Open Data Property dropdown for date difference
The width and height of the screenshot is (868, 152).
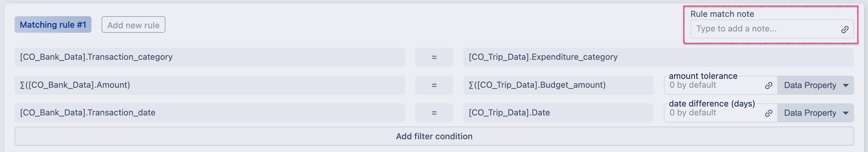click(815, 113)
